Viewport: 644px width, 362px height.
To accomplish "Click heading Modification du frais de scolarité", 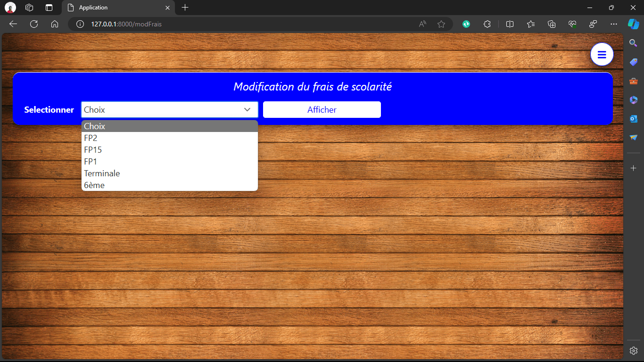I will coord(313,87).
